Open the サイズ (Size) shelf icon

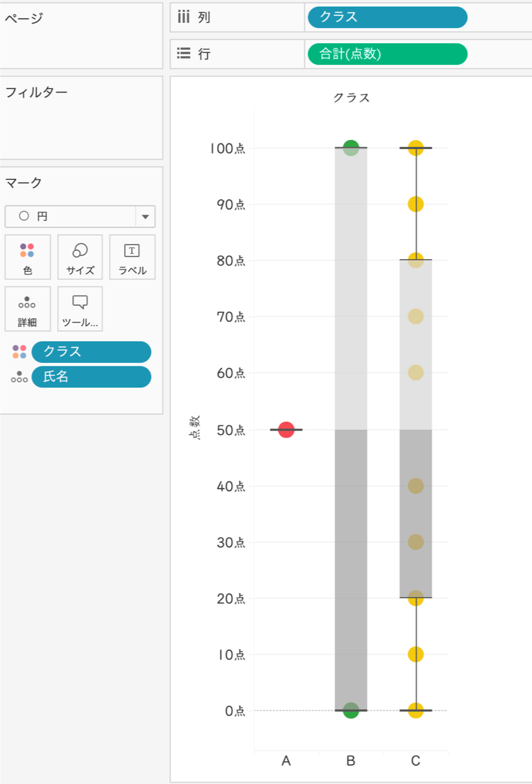coord(79,256)
